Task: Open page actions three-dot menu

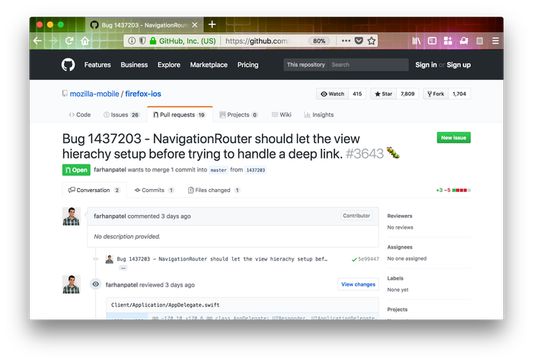Action: click(346, 41)
